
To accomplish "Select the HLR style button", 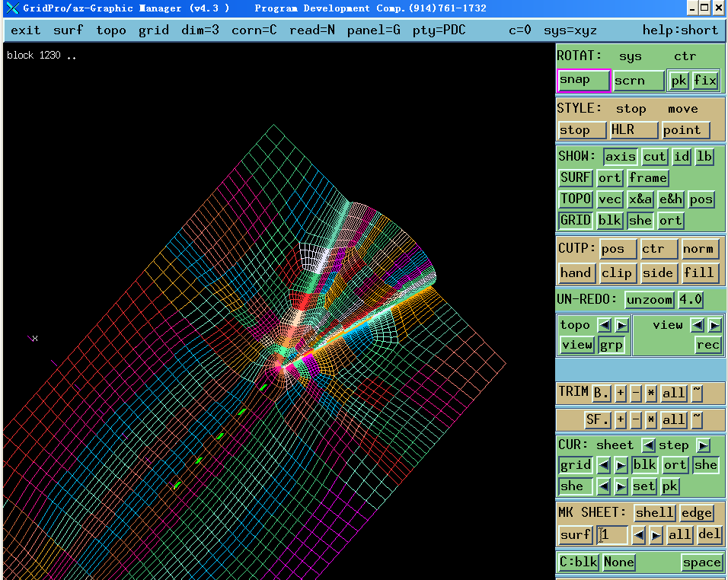I will coord(634,130).
